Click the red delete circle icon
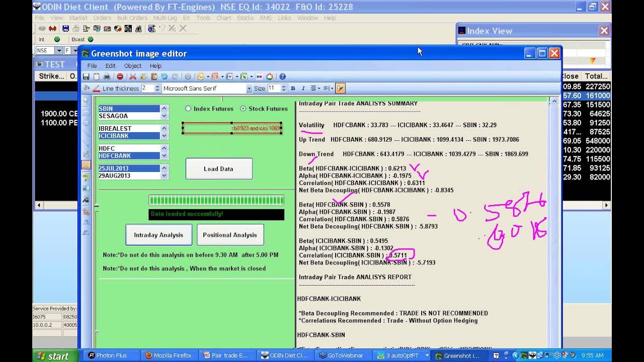The width and height of the screenshot is (644, 362). point(120,76)
